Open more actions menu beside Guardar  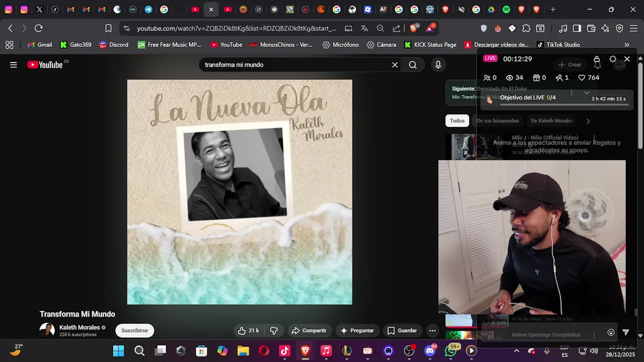coord(433,330)
